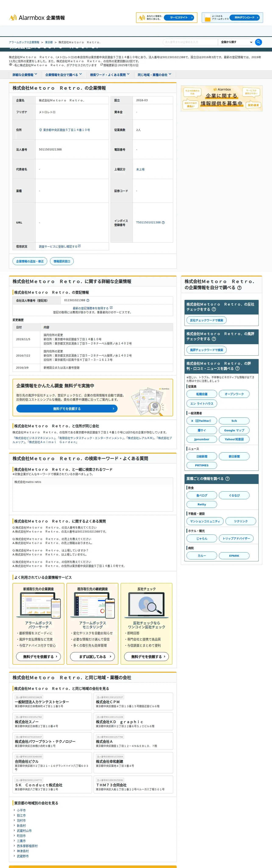Click the PRTIMES button
Image resolution: width=272 pixels, height=868 pixels.
click(x=202, y=466)
